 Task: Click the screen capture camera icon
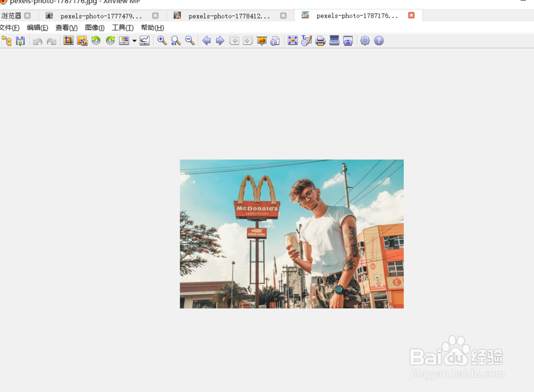[x=348, y=41]
